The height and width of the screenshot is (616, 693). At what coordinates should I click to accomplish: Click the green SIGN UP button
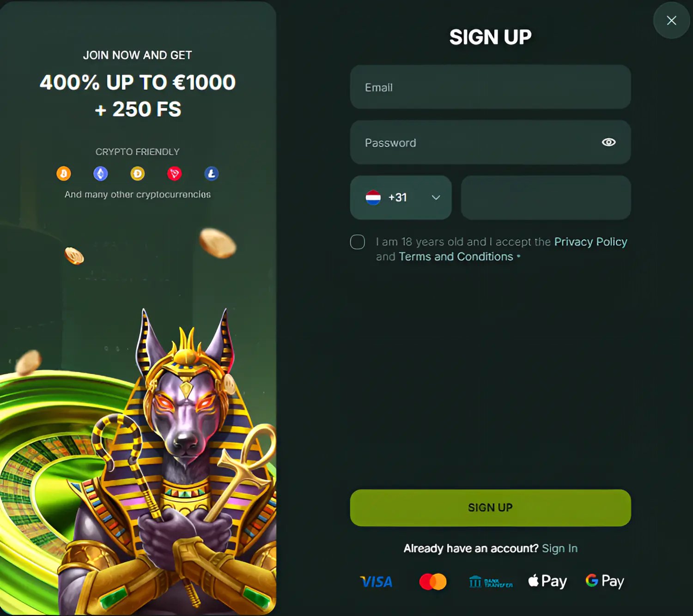point(490,508)
